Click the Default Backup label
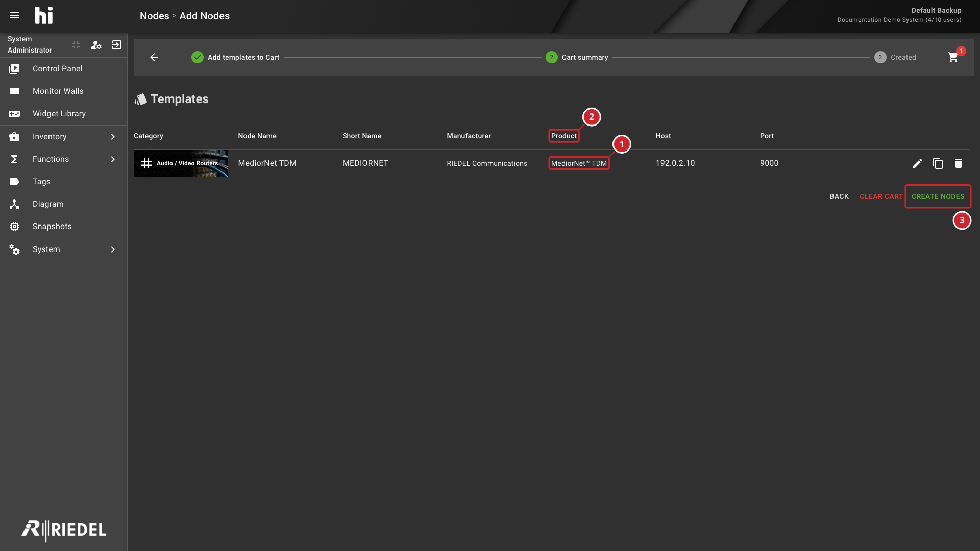The height and width of the screenshot is (551, 980). point(936,10)
